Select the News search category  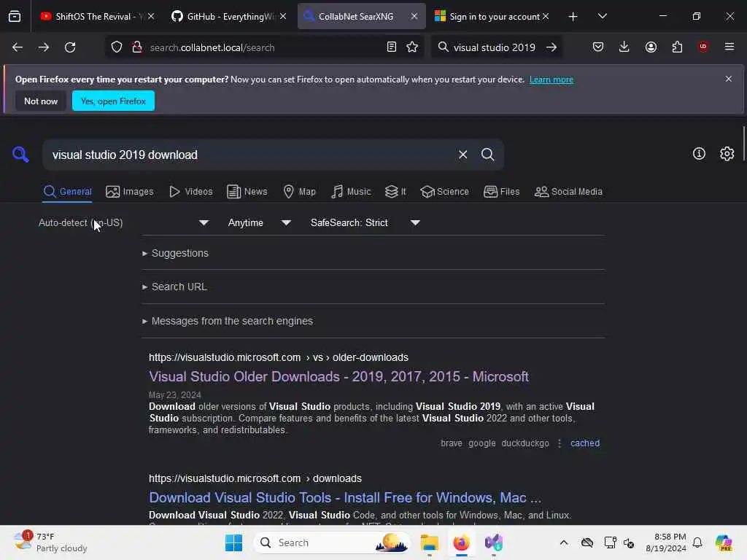pos(247,192)
